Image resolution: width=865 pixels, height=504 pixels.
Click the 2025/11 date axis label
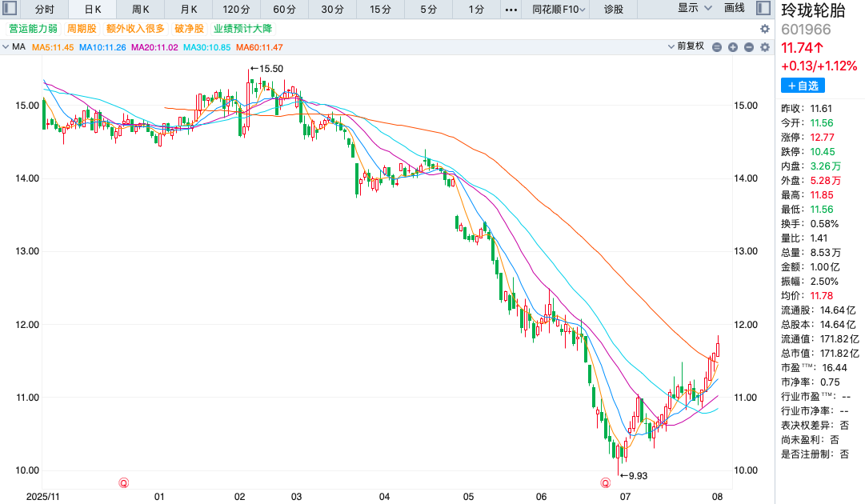click(42, 497)
